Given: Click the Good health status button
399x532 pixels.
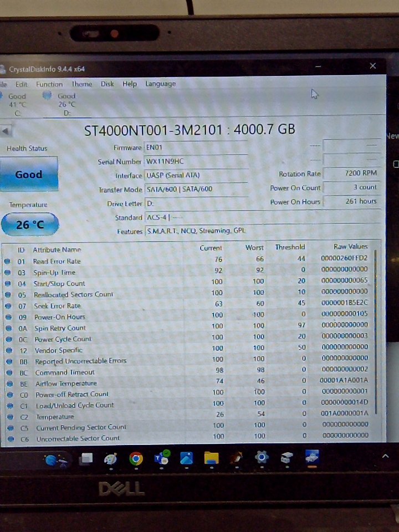Looking at the screenshot, I should (29, 175).
